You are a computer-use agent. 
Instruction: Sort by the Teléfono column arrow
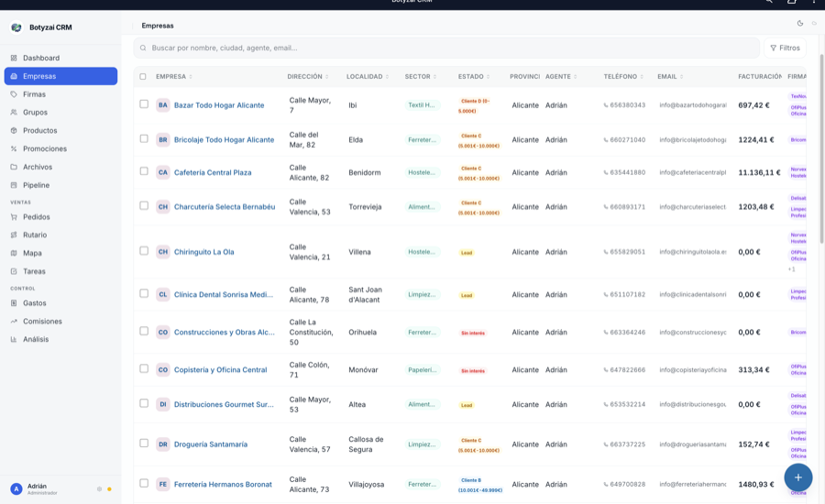(642, 77)
